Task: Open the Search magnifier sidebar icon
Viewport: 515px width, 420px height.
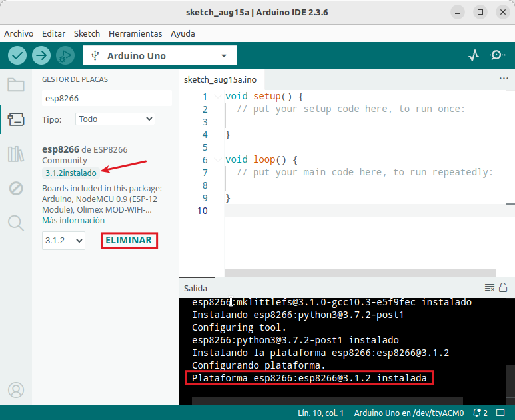Action: coord(16,223)
